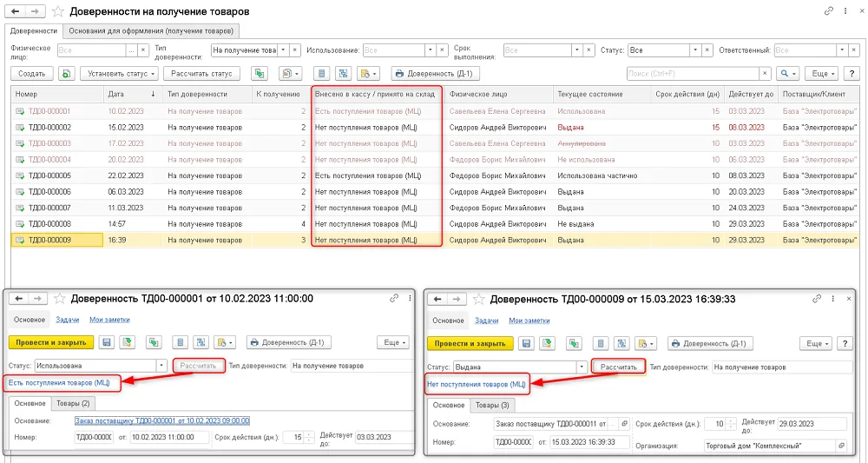The height and width of the screenshot is (463, 868).
Task: Click Провести и закрыть in ТД00-000001 window
Action: [51, 343]
